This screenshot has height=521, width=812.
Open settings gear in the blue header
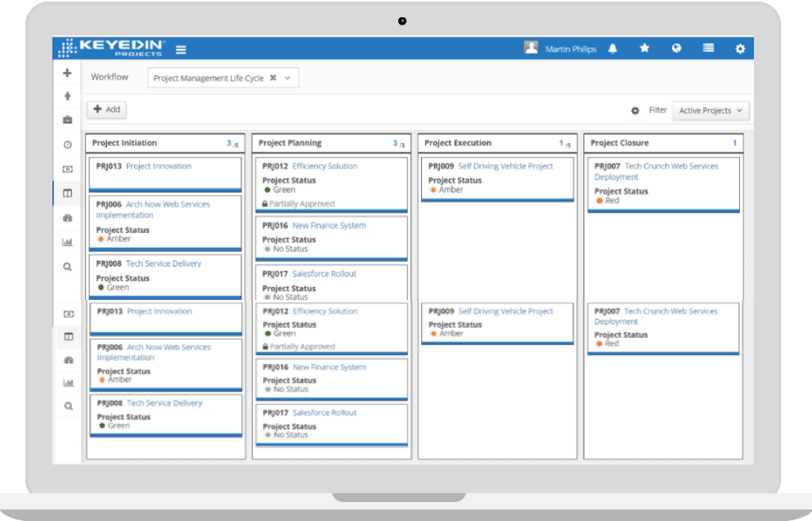(x=740, y=49)
